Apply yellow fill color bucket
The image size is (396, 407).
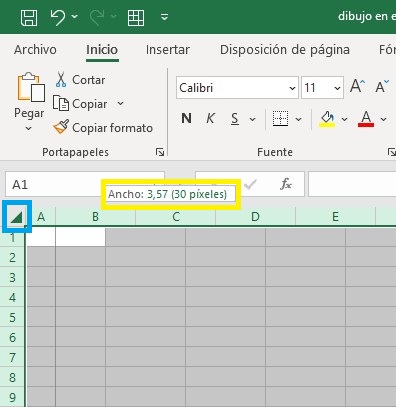pos(327,119)
